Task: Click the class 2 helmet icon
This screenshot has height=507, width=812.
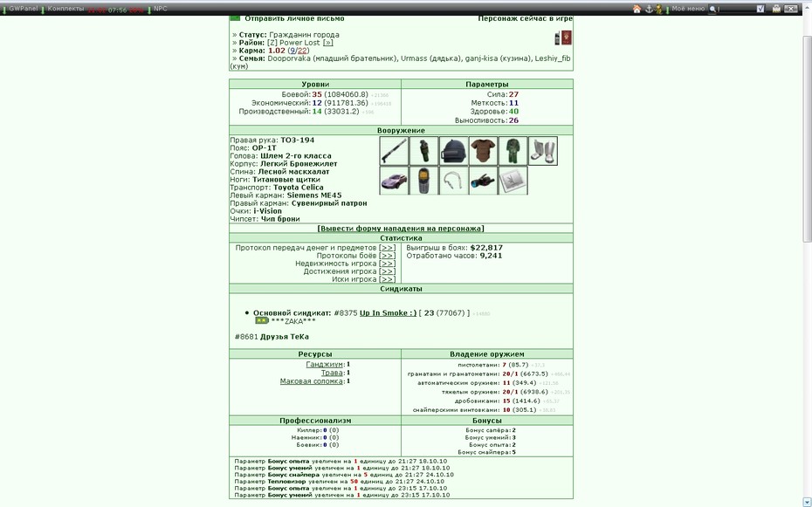Action: coord(454,151)
